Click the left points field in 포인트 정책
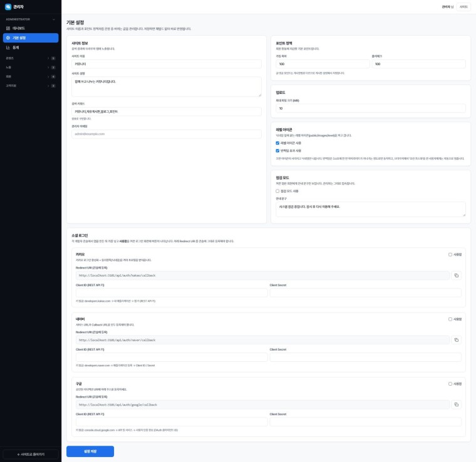Screen dimensions: 476x462 tap(323, 64)
